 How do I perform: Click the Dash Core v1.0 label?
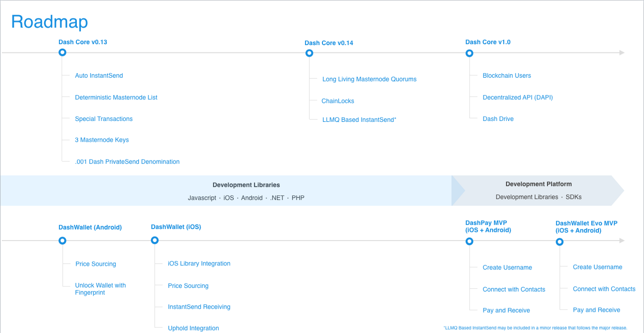pos(488,42)
